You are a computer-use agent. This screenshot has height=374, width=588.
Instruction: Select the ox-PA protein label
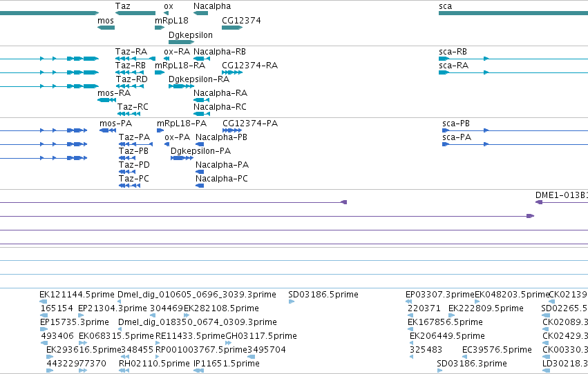[177, 137]
